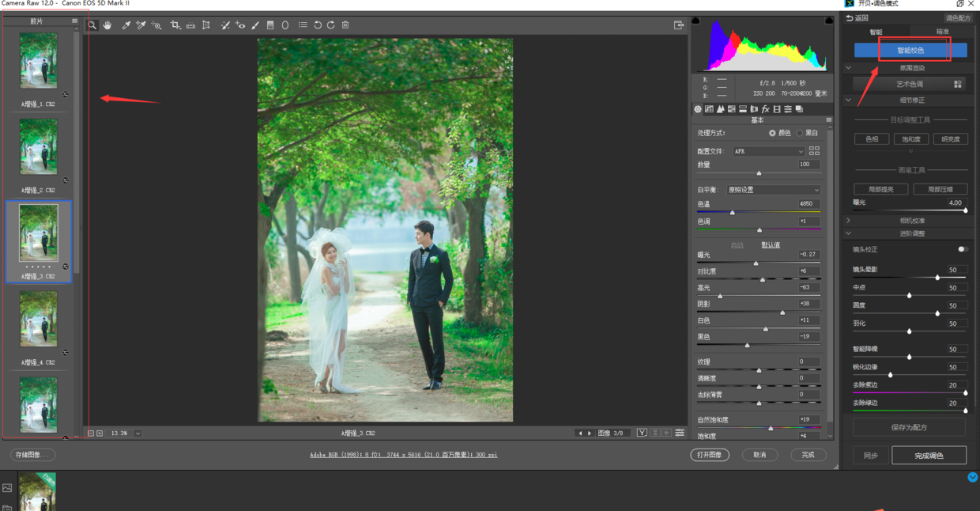Select the Adjustment Brush tool
The image size is (980, 511).
(x=255, y=25)
